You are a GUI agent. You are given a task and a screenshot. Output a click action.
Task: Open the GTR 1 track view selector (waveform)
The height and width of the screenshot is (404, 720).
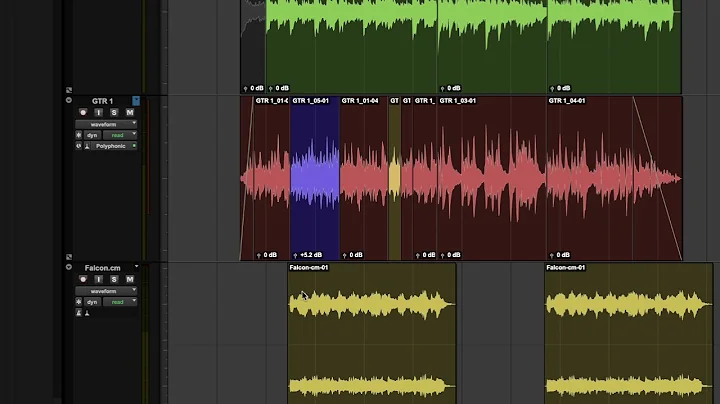(106, 124)
